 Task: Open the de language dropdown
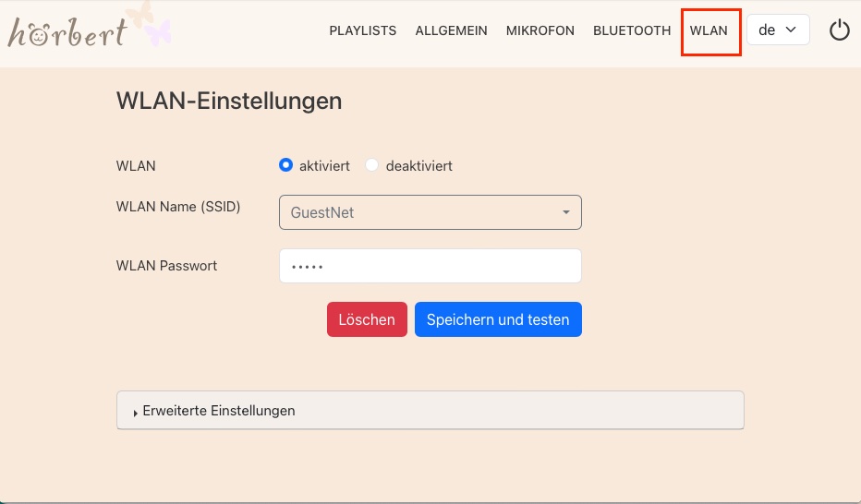click(x=777, y=30)
